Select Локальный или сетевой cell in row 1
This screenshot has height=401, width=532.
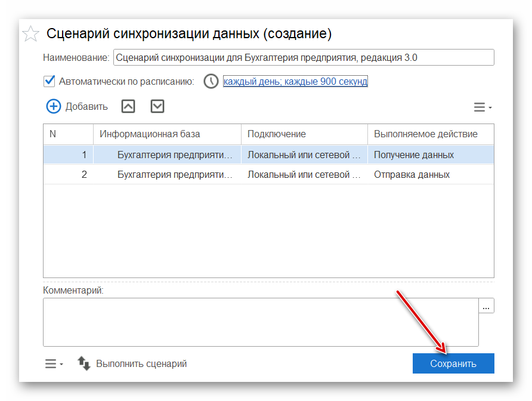coord(304,155)
